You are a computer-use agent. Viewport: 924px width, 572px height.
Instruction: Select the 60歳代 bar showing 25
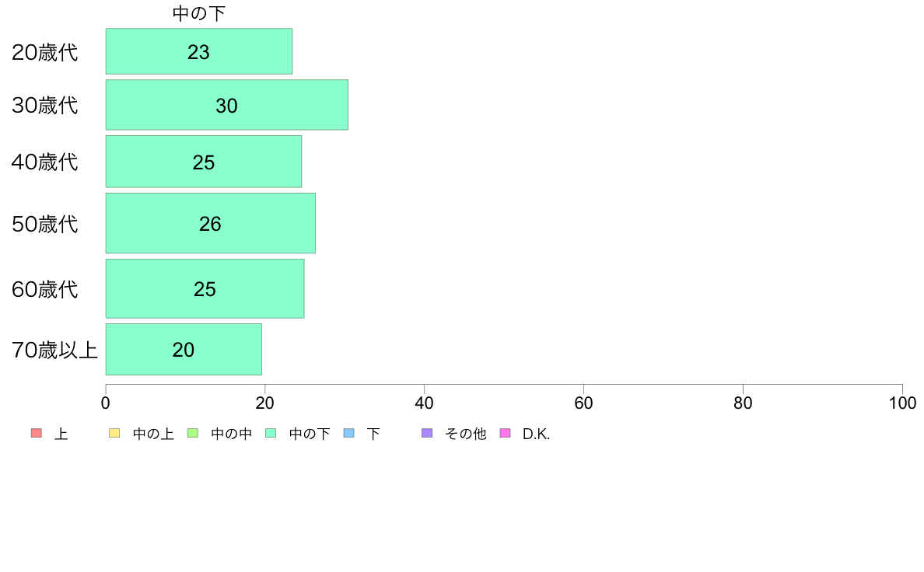(205, 288)
